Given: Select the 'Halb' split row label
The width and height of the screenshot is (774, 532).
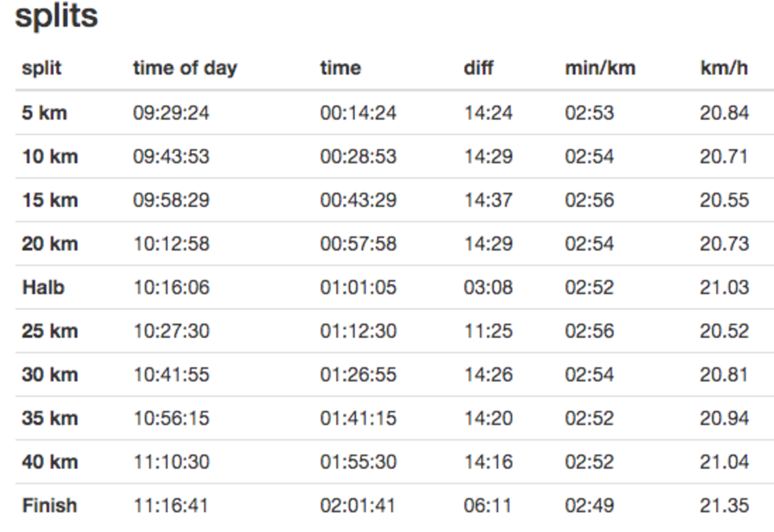Looking at the screenshot, I should (x=43, y=287).
